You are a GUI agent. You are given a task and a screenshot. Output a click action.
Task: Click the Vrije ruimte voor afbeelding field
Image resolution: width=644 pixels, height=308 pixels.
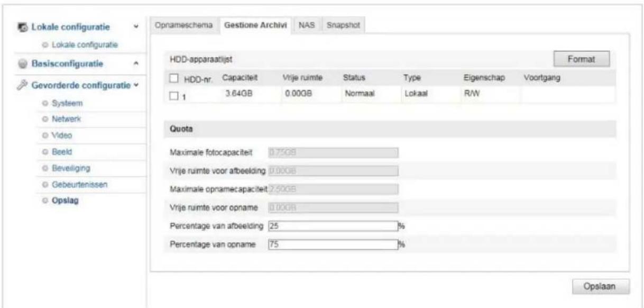tap(333, 171)
